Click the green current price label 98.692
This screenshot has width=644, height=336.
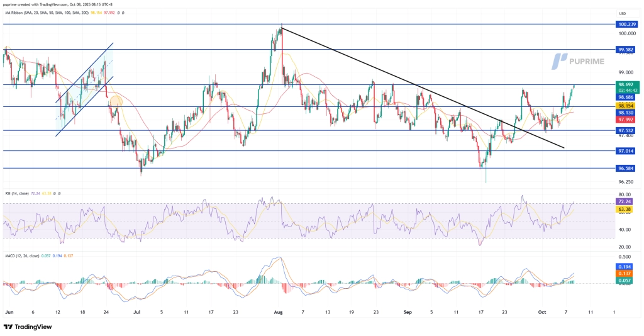[x=626, y=84]
